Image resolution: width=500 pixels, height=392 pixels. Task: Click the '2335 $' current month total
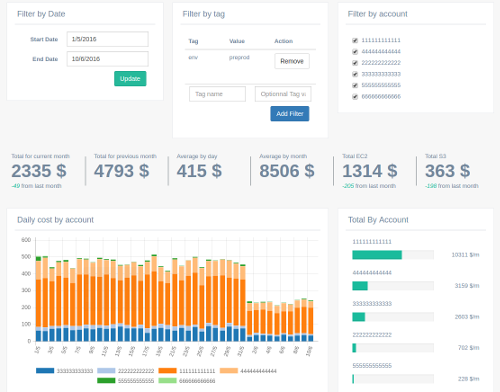coord(39,171)
